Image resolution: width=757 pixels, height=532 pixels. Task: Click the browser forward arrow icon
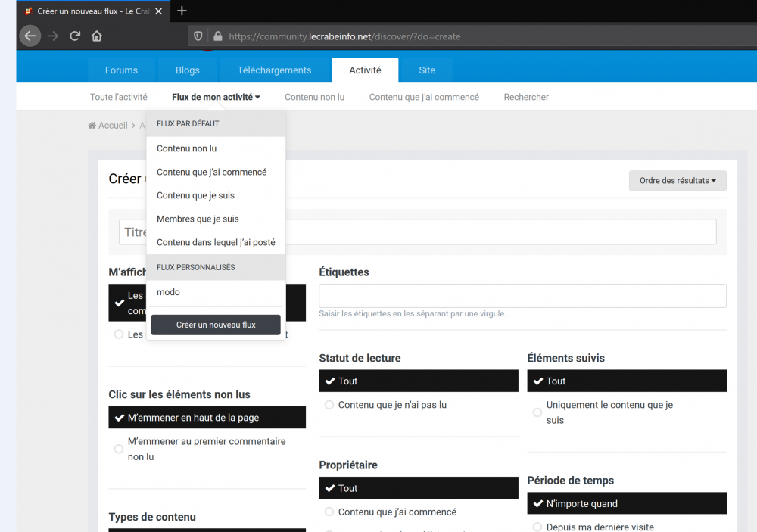(53, 36)
